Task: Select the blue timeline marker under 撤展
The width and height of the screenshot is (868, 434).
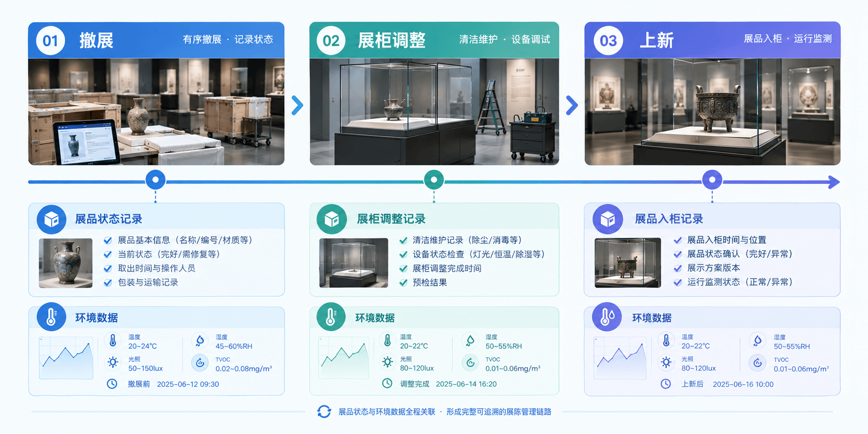Action: coord(156,180)
